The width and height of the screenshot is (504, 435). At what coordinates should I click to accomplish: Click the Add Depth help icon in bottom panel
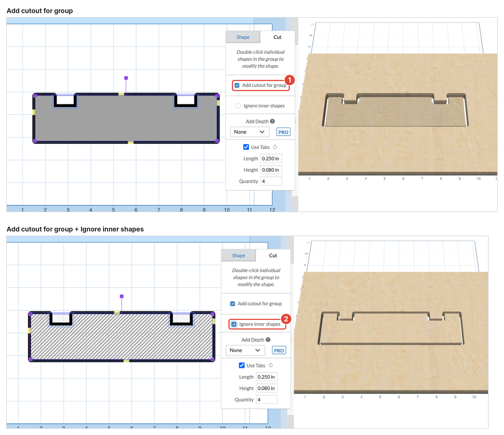click(x=268, y=340)
